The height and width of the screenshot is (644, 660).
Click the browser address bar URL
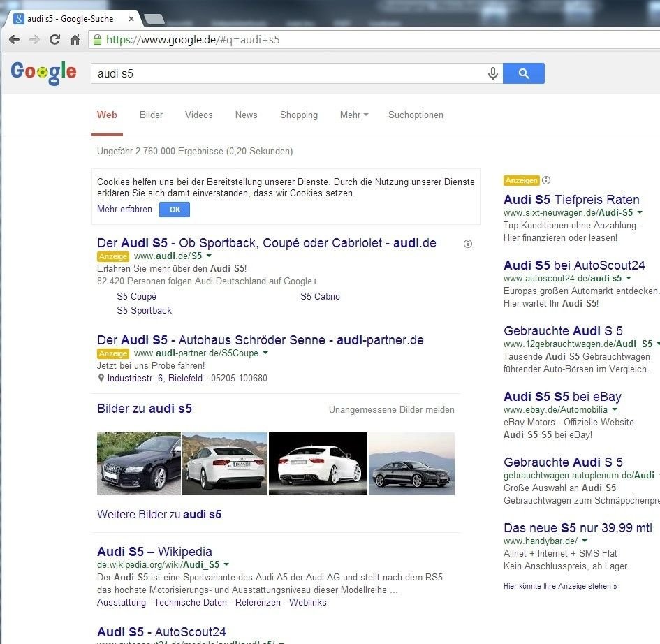point(193,40)
